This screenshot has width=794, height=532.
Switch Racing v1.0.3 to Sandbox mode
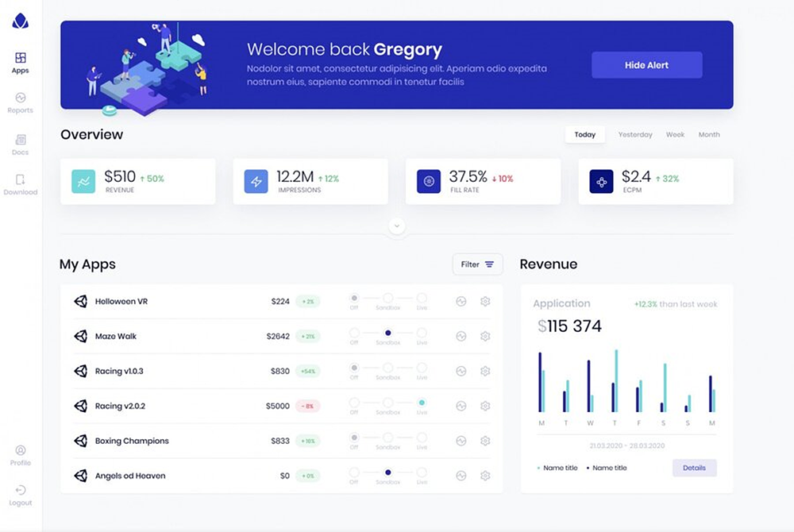click(387, 368)
